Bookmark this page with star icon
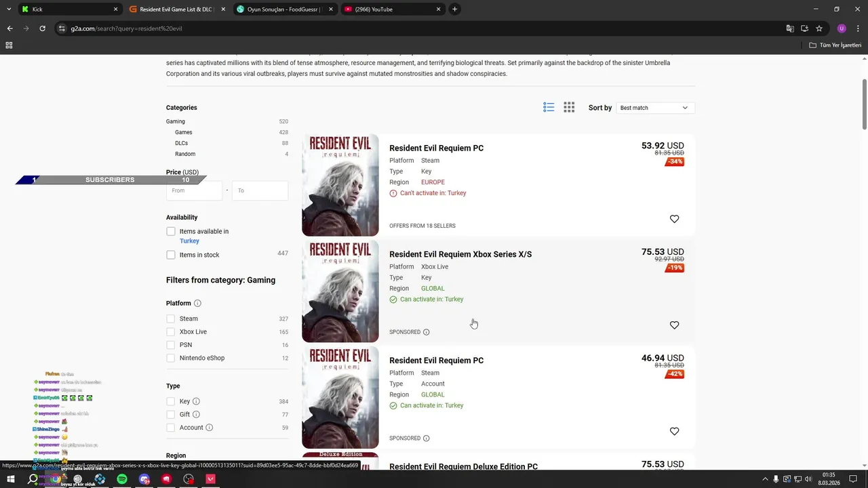The image size is (868, 488). [x=819, y=28]
